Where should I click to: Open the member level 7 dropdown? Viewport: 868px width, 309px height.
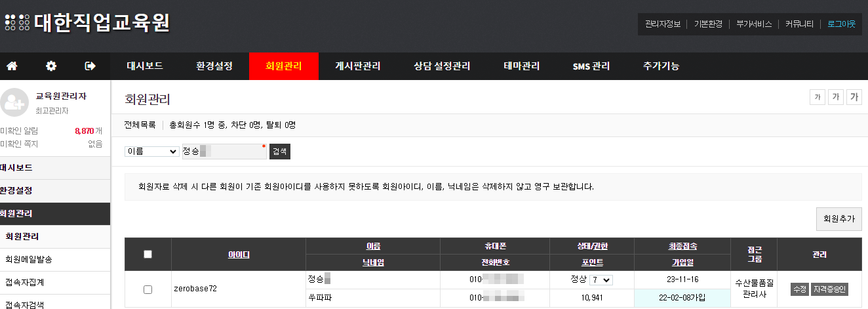point(601,280)
